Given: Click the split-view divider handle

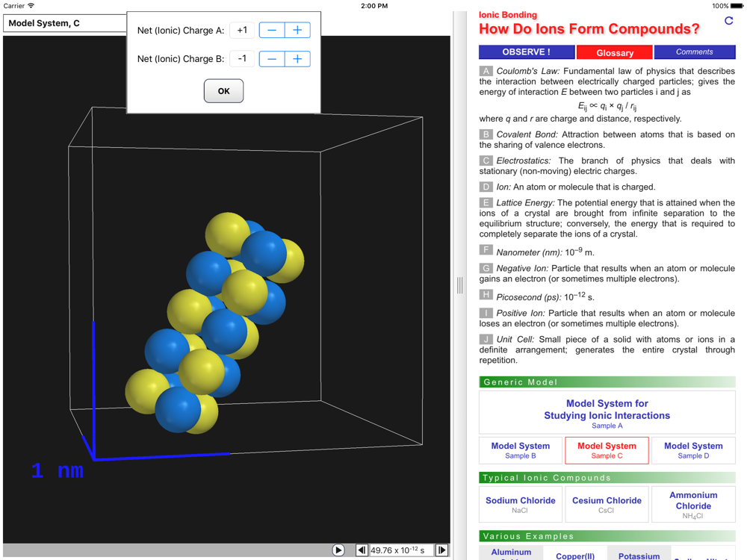Looking at the screenshot, I should coord(459,285).
